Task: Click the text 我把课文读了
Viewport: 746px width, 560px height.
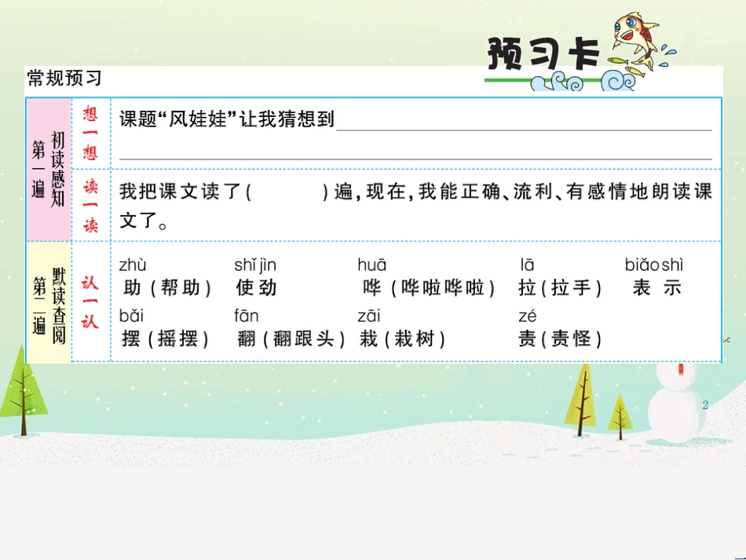Action: (x=181, y=192)
